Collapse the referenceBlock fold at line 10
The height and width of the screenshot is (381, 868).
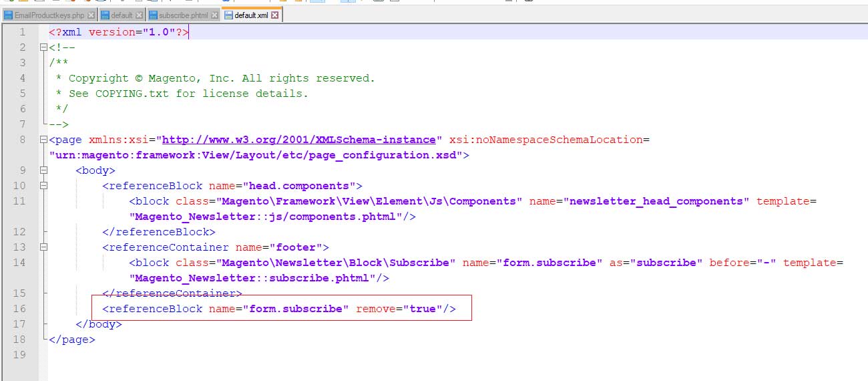pos(43,186)
